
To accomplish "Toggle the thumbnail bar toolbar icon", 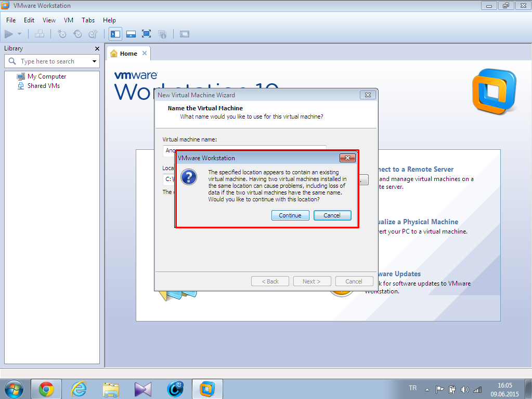I will 131,34.
